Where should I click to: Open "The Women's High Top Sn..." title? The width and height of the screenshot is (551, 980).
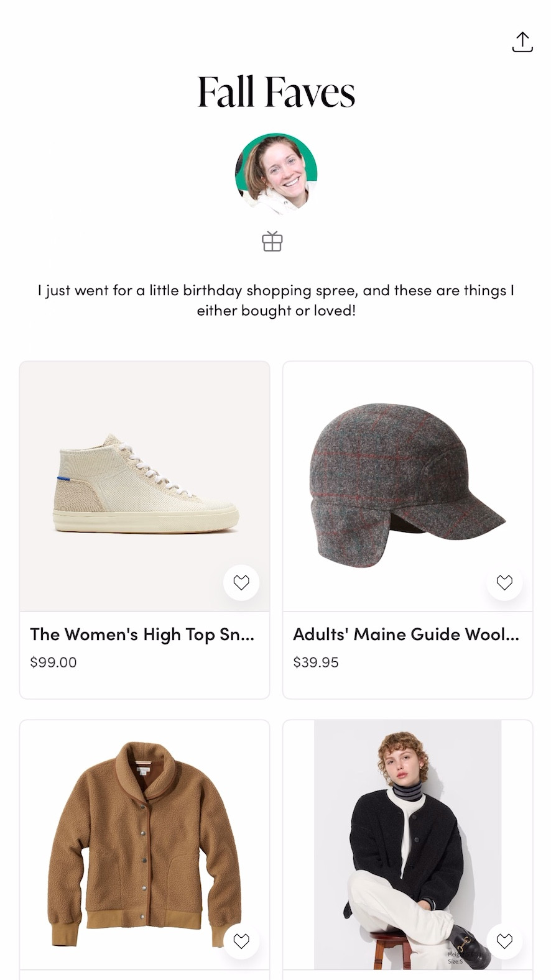coord(142,634)
